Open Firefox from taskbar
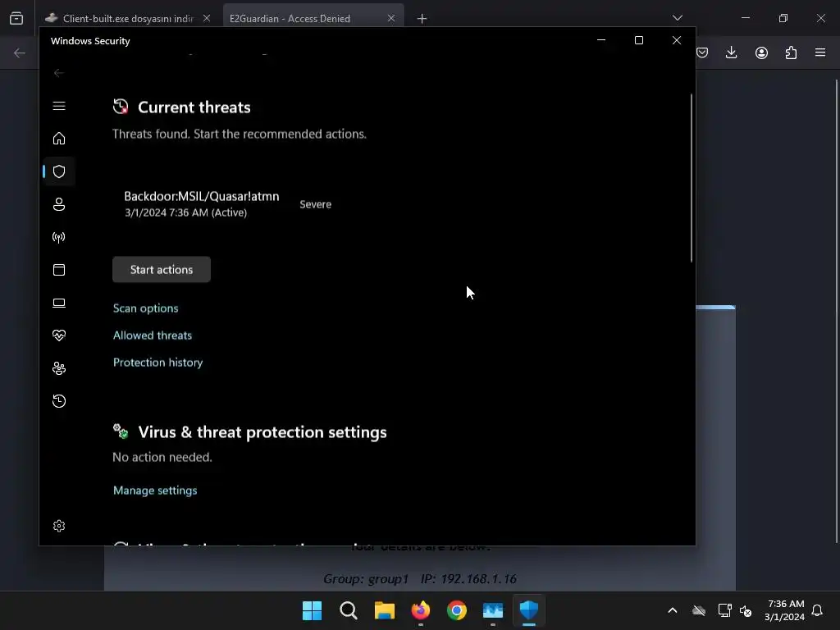The height and width of the screenshot is (630, 840). click(421, 610)
